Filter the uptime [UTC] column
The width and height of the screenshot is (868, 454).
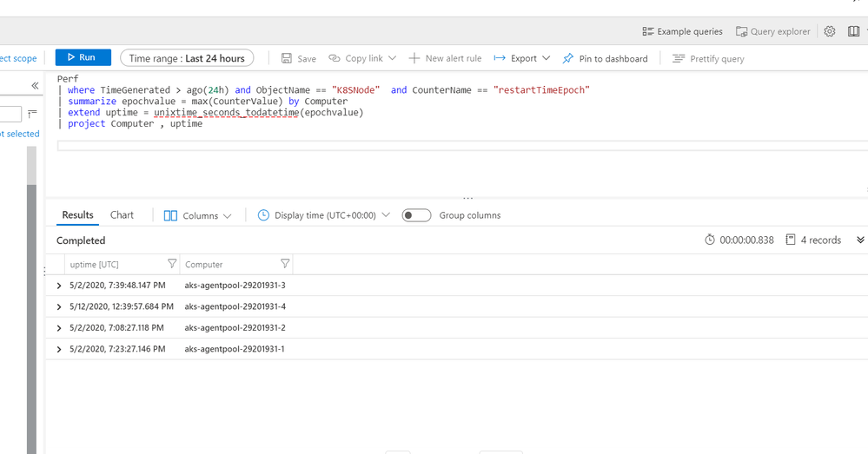[x=172, y=264]
